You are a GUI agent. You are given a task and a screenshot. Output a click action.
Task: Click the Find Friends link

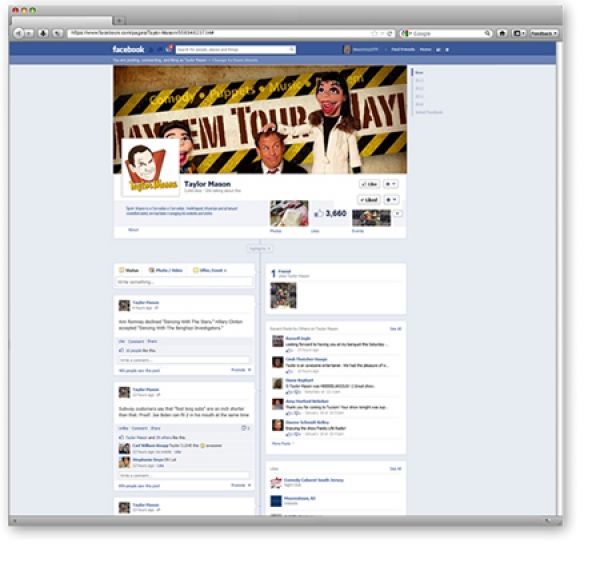click(x=403, y=49)
